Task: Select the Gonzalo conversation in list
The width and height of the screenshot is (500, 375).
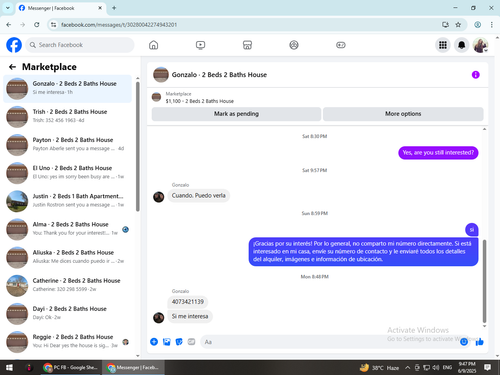Action: point(68,88)
